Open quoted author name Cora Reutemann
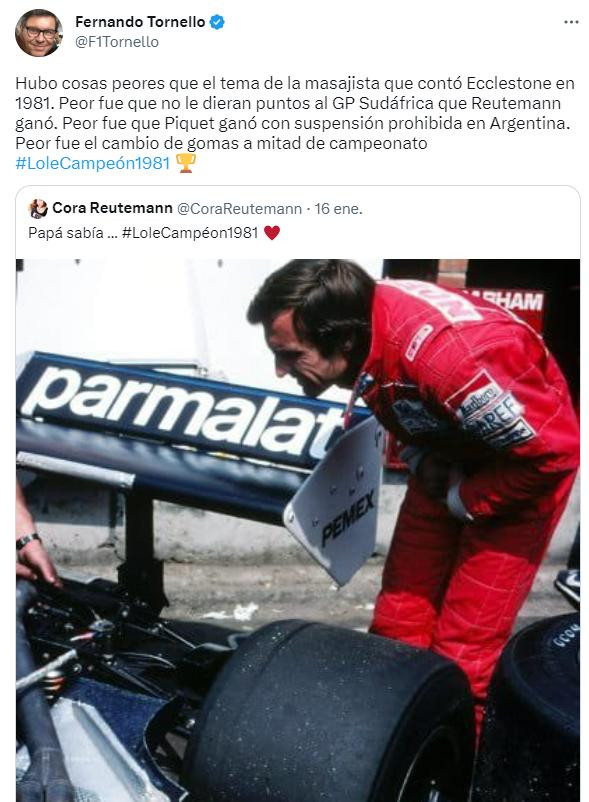589x802 pixels. [x=112, y=208]
